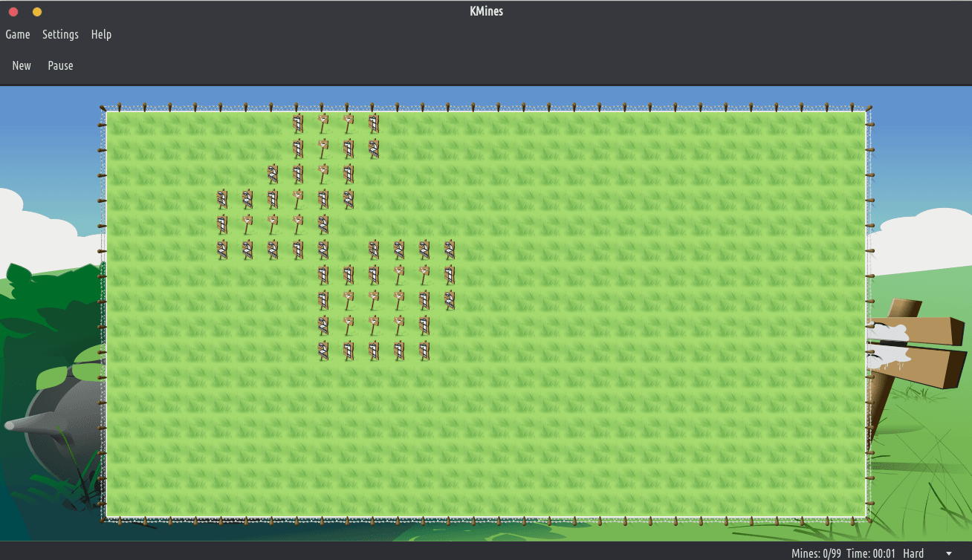972x560 pixels.
Task: Pause the current game
Action: [60, 65]
